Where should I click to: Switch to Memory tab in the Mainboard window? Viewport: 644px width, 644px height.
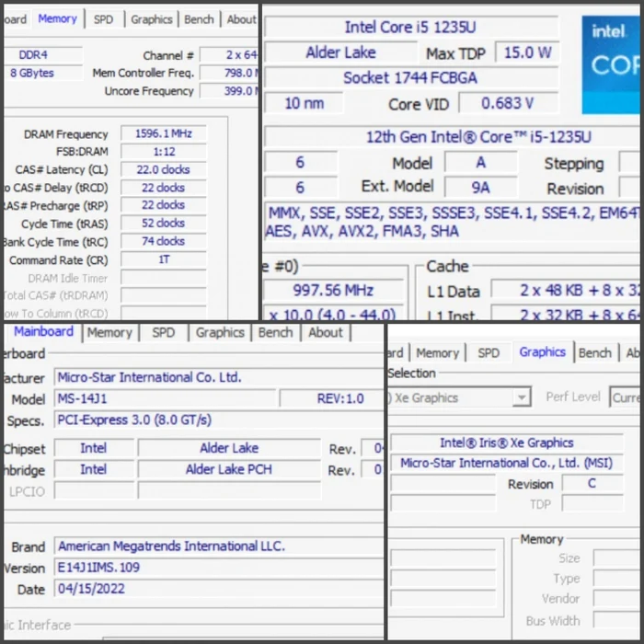point(109,332)
